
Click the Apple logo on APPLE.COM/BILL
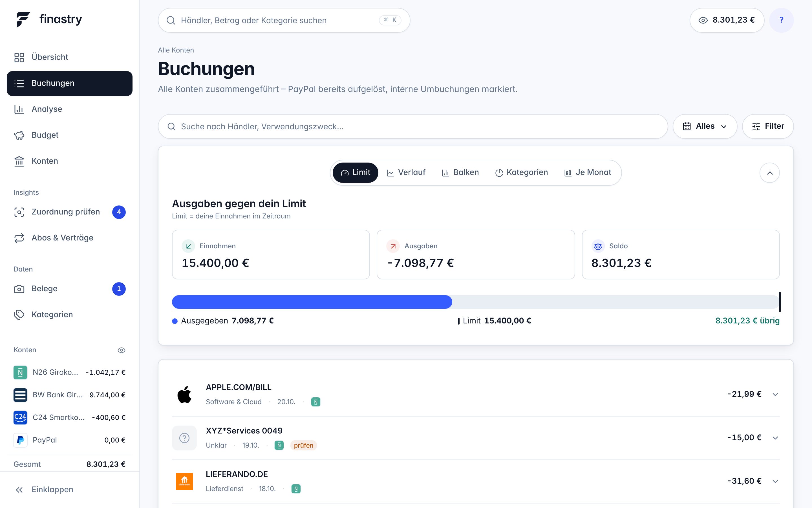pyautogui.click(x=184, y=394)
